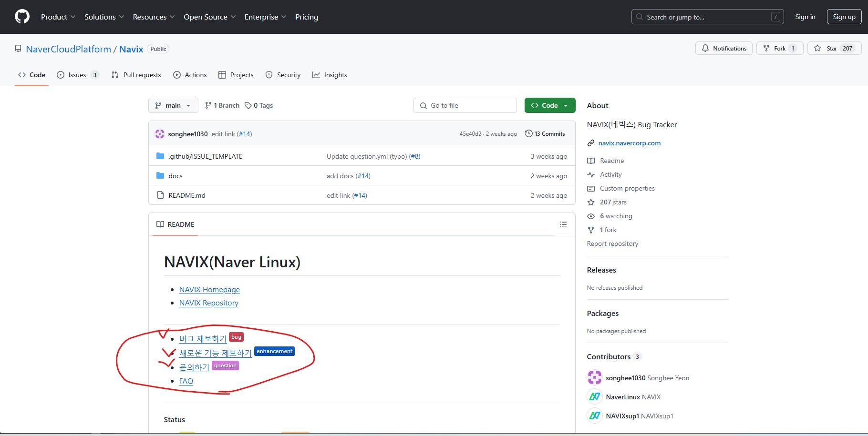The height and width of the screenshot is (436, 868).
Task: Click the Sign in link
Action: point(805,17)
